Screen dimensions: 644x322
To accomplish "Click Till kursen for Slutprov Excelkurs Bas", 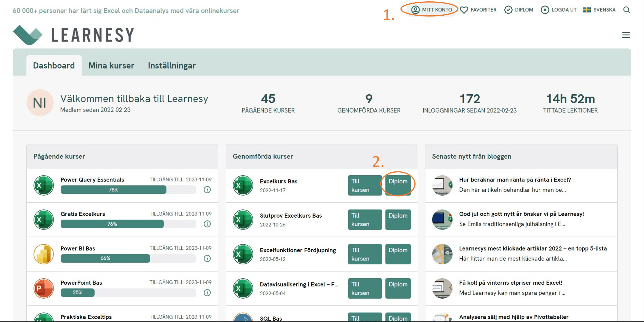I will 365,219.
